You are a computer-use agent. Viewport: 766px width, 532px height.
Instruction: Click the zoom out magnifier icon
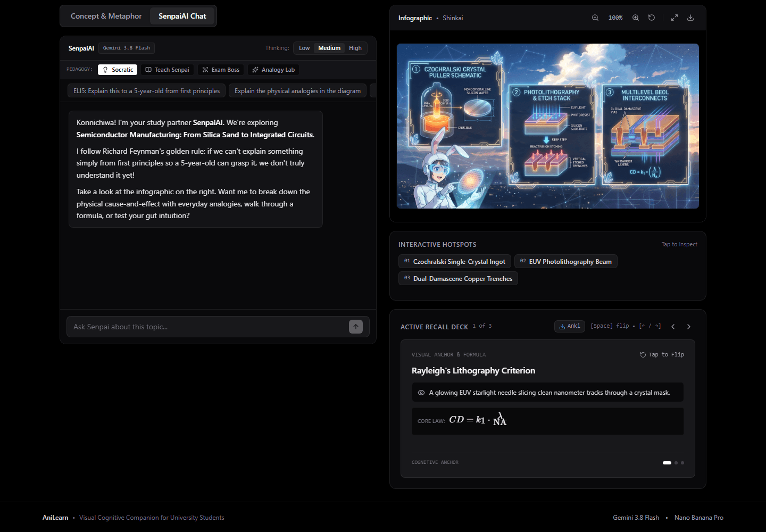595,18
